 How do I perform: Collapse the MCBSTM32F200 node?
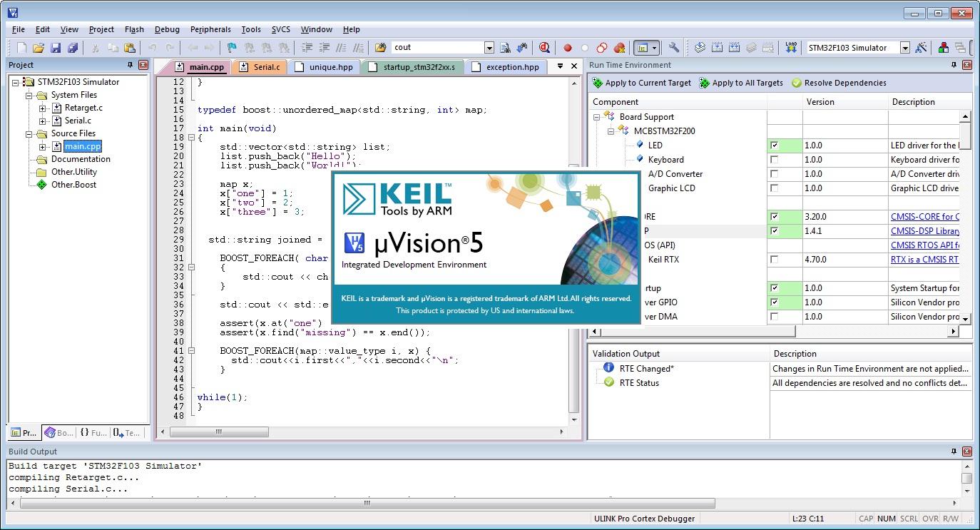coord(611,131)
